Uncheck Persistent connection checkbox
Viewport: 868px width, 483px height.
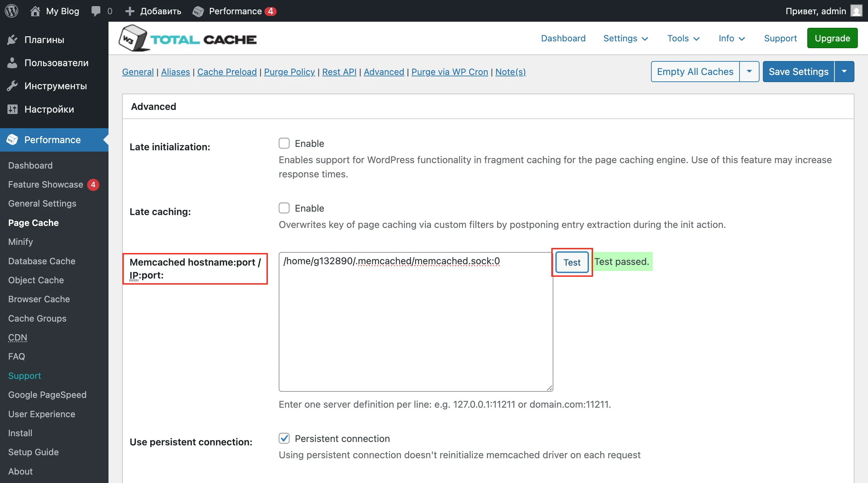tap(284, 438)
